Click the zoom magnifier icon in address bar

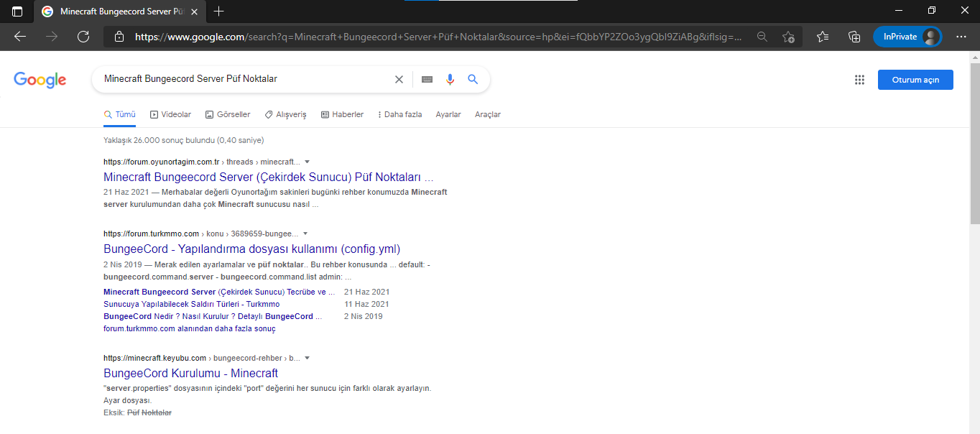(x=762, y=37)
